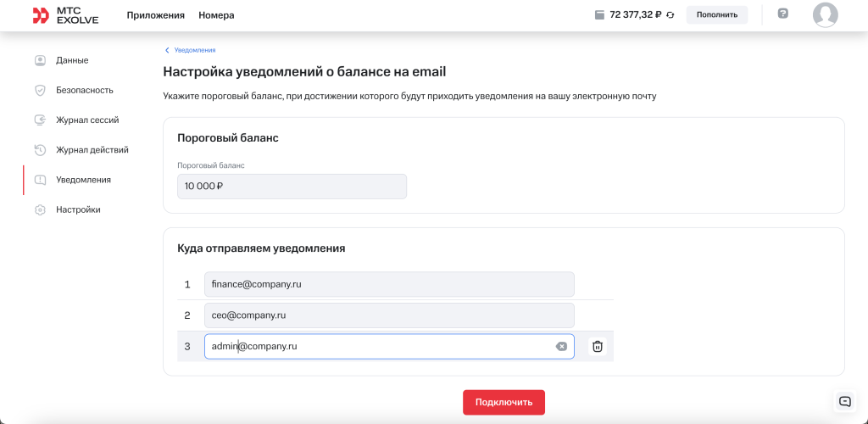Click the Журнал действий history icon
This screenshot has width=868, height=424.
point(40,150)
